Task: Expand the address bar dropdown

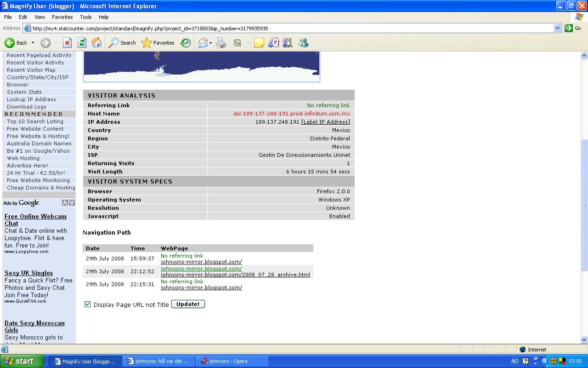Action: point(557,28)
